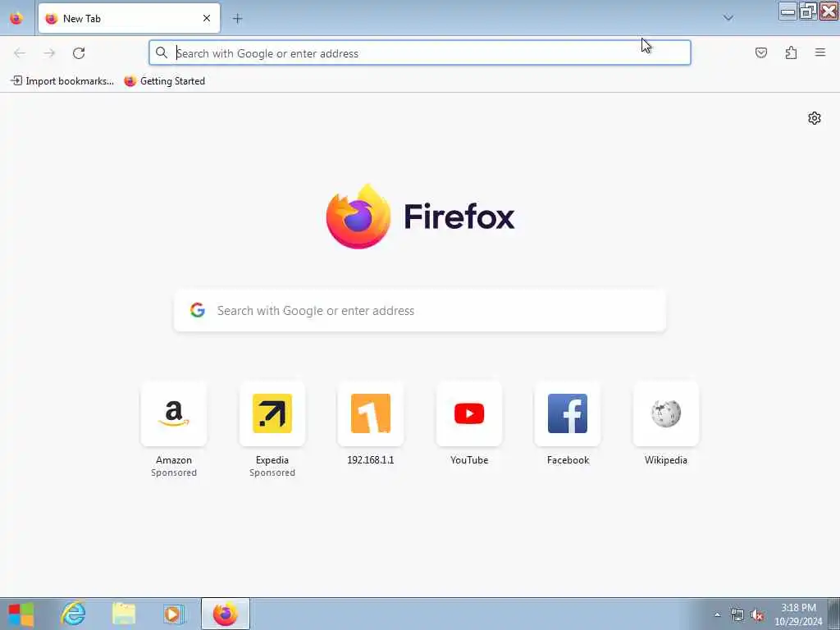Reload the current page
Viewport: 840px width, 630px height.
point(79,53)
